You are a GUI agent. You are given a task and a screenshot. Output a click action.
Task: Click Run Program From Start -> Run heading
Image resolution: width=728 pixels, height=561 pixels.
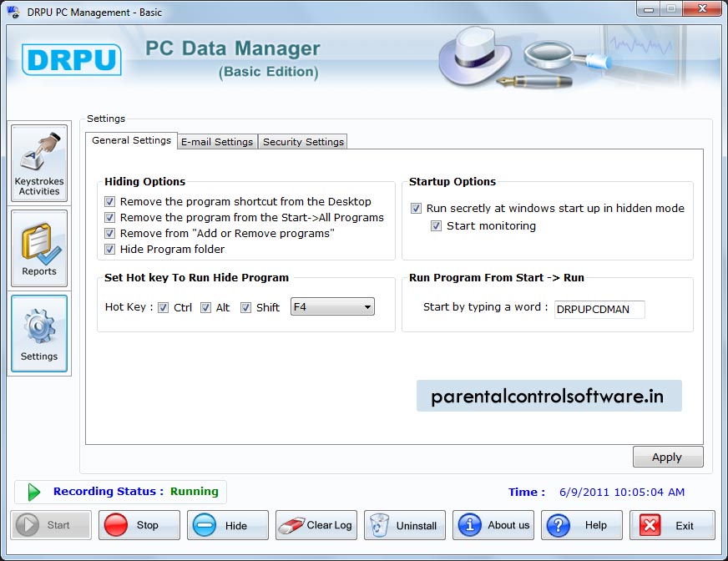coord(496,278)
